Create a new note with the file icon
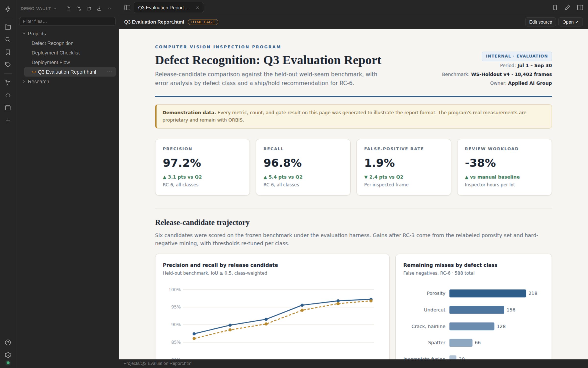 click(x=68, y=9)
